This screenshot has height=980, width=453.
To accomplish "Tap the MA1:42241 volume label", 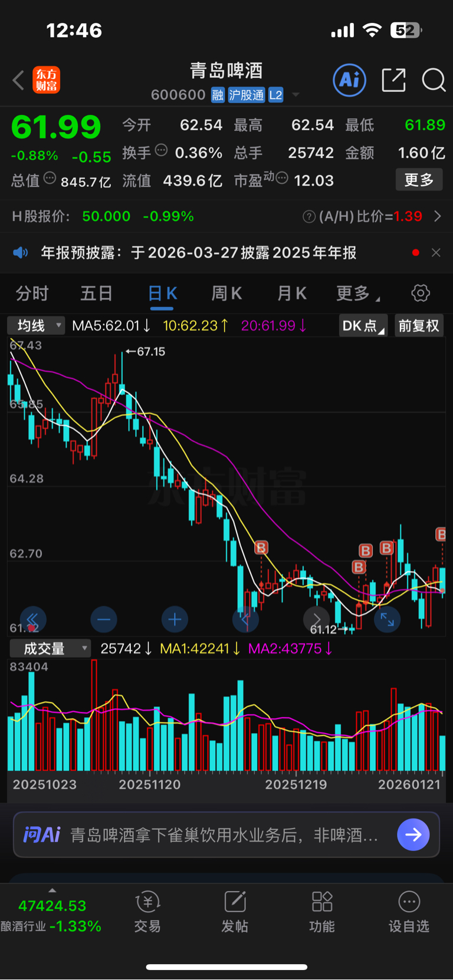I will 200,649.
